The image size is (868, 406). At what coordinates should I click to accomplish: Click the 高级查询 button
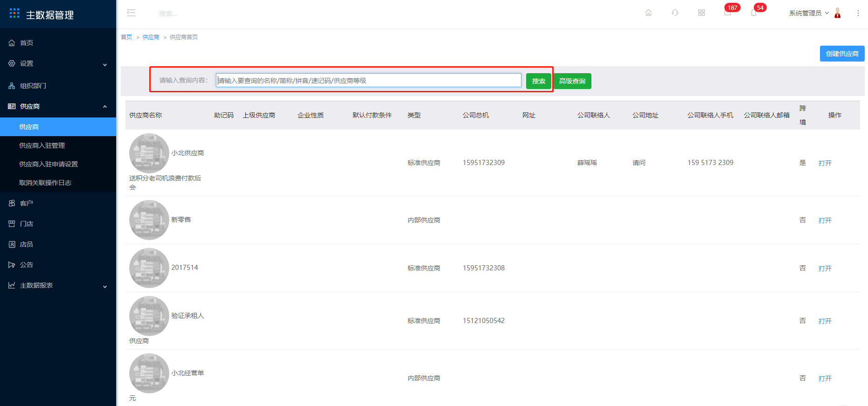coord(572,81)
